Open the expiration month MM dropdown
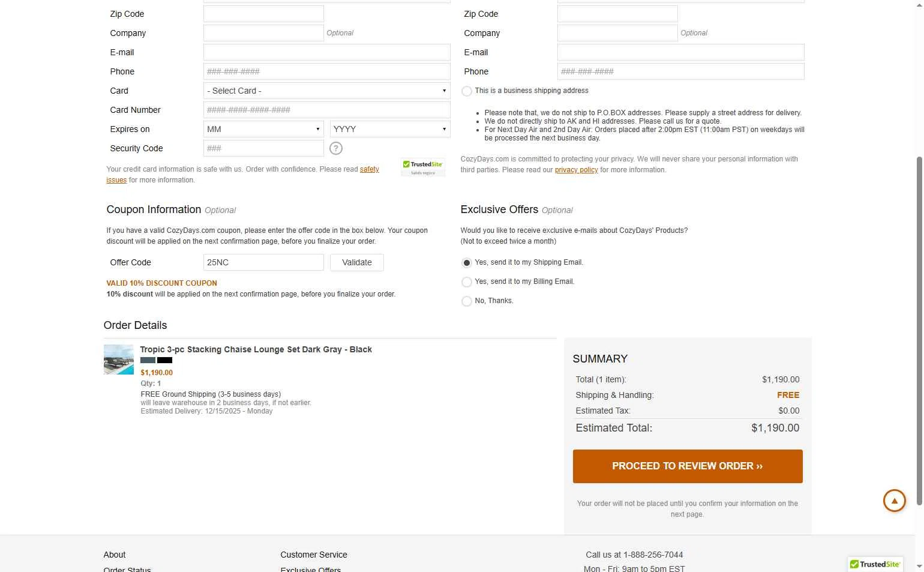 pos(263,129)
